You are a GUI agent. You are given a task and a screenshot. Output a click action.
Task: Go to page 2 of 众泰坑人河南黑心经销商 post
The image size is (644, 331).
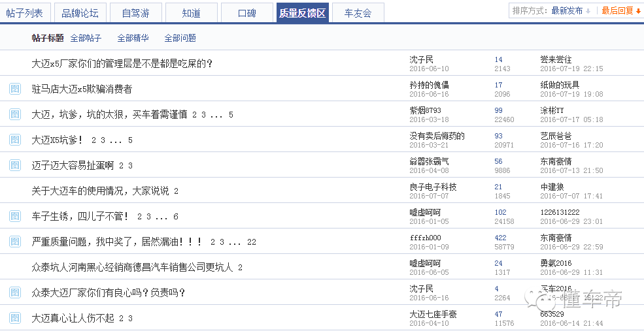(x=240, y=268)
